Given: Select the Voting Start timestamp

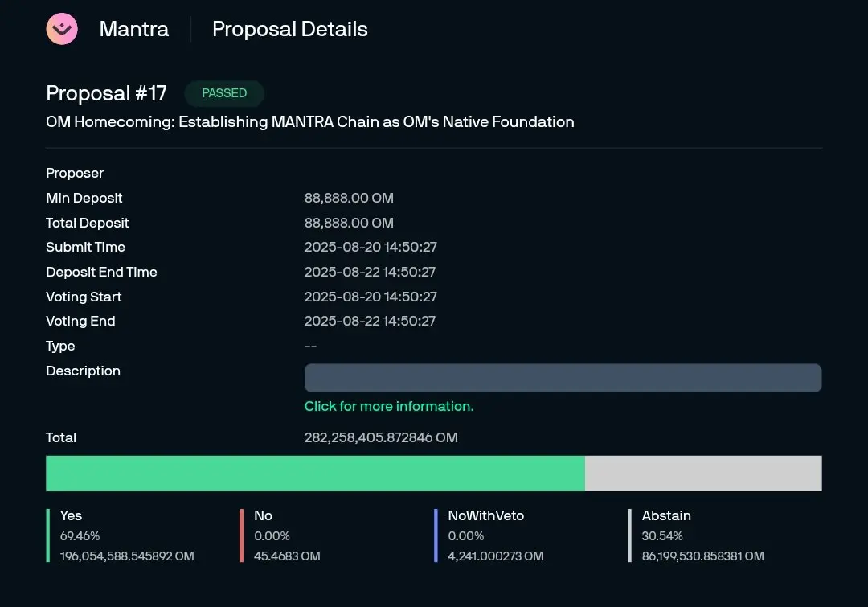Looking at the screenshot, I should click(x=371, y=297).
